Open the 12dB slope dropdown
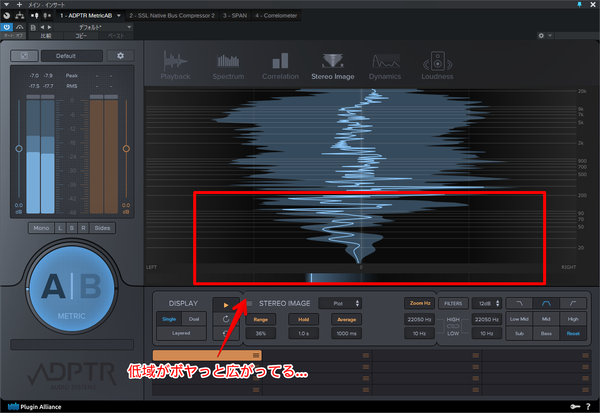Viewport: 600px width, 413px height. point(487,304)
